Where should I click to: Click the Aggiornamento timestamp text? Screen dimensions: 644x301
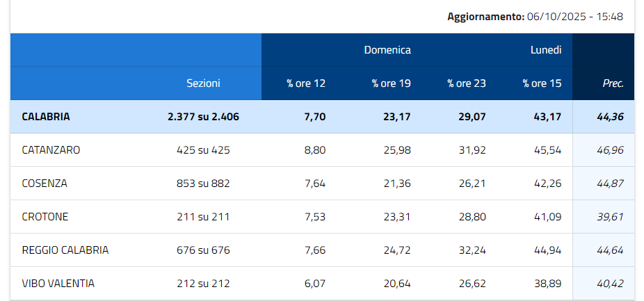click(535, 16)
